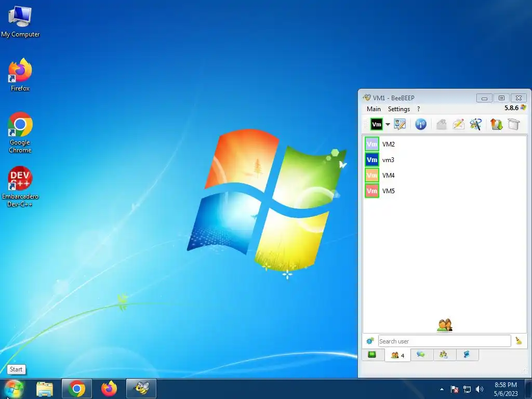Click the blue gear icon left of search
532x399 pixels.
[370, 341]
